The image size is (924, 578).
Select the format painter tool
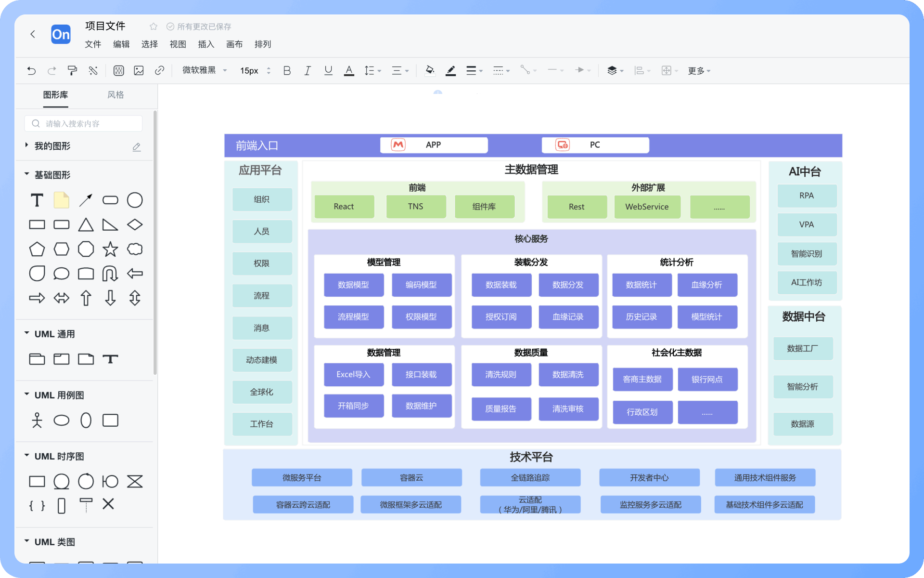click(72, 71)
